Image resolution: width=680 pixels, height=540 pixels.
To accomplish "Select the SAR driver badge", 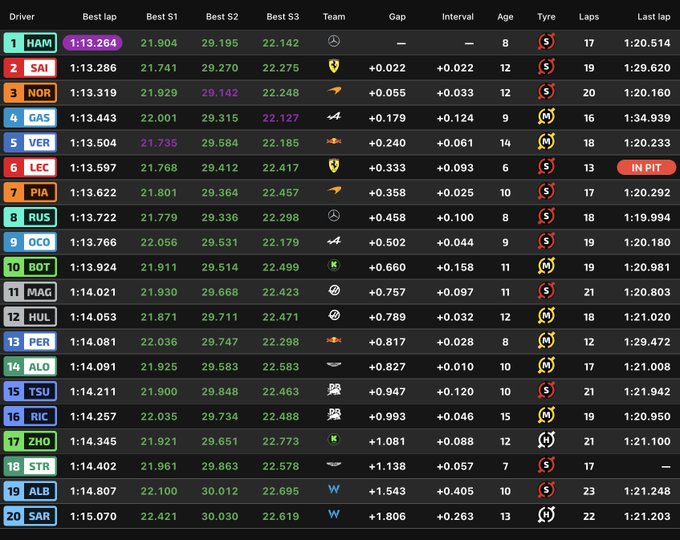I will (30, 516).
